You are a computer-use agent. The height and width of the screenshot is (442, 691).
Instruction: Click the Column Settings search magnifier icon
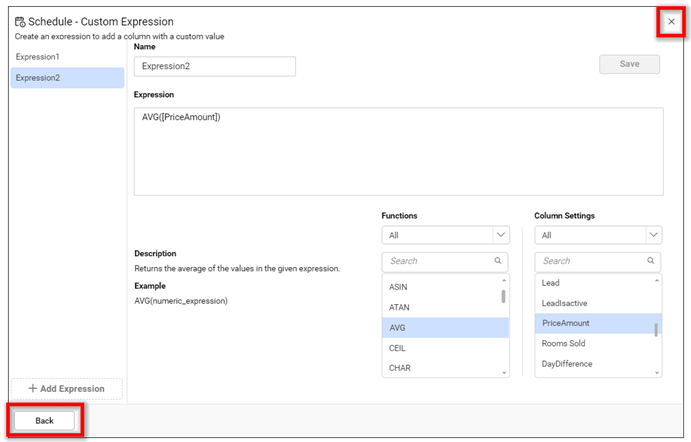click(651, 261)
